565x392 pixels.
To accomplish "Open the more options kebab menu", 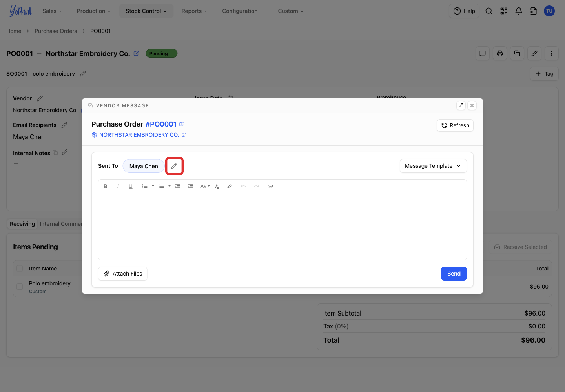I will pos(552,53).
